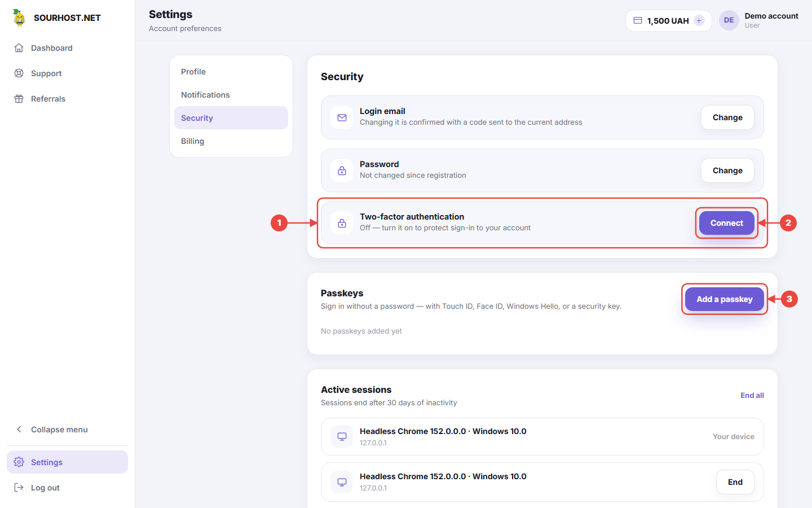Screen dimensions: 812x508
Task: Click the monitor icon of the Your device session
Action: pyautogui.click(x=342, y=436)
